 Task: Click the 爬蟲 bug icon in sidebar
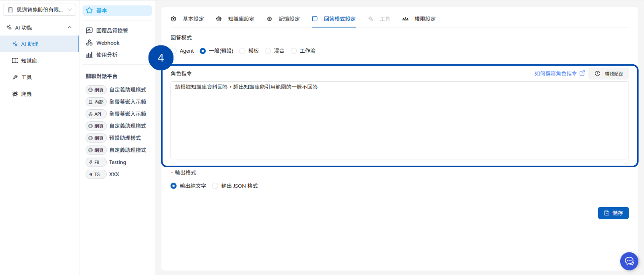tap(15, 94)
